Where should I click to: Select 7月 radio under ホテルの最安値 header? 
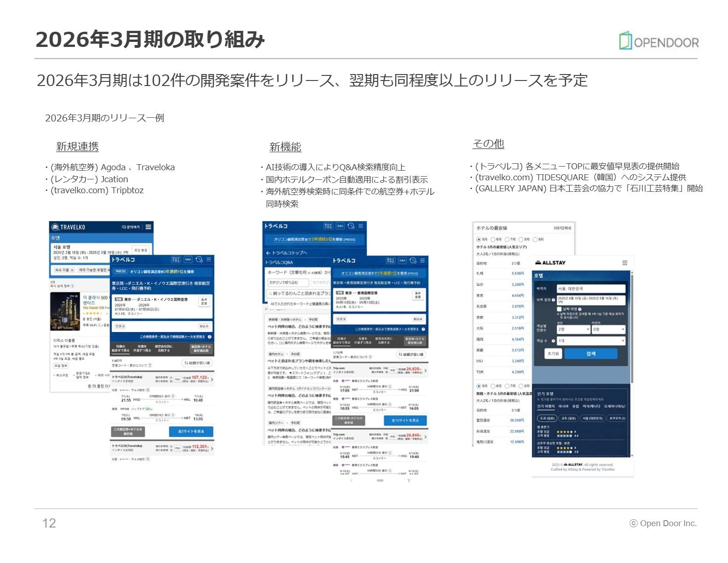(x=507, y=239)
